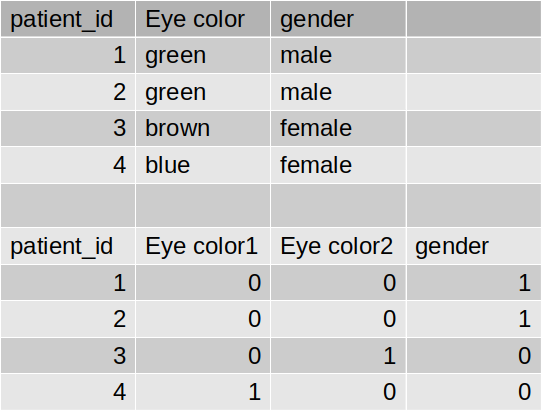Image resolution: width=541 pixels, height=410 pixels.
Task: Click the Eye color header cell
Action: point(203,19)
